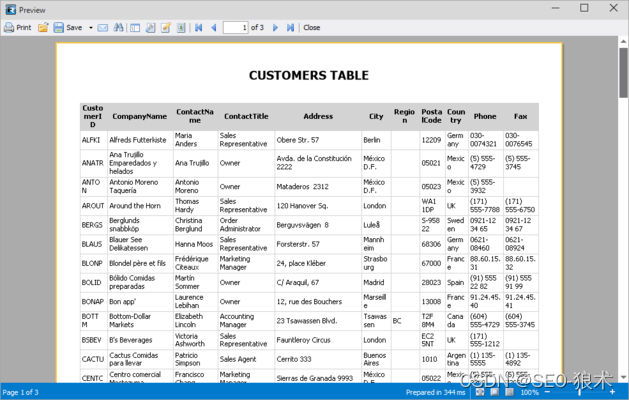
Task: Click the Hanna Moos contact cell
Action: 194,244
